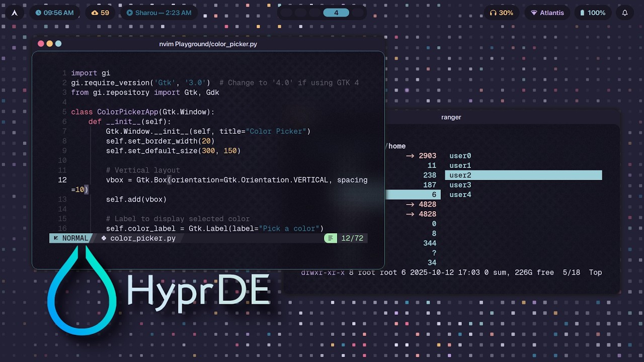Click line number 12 in the nvim gutter
Screen dimensions: 644x362
pyautogui.click(x=62, y=180)
